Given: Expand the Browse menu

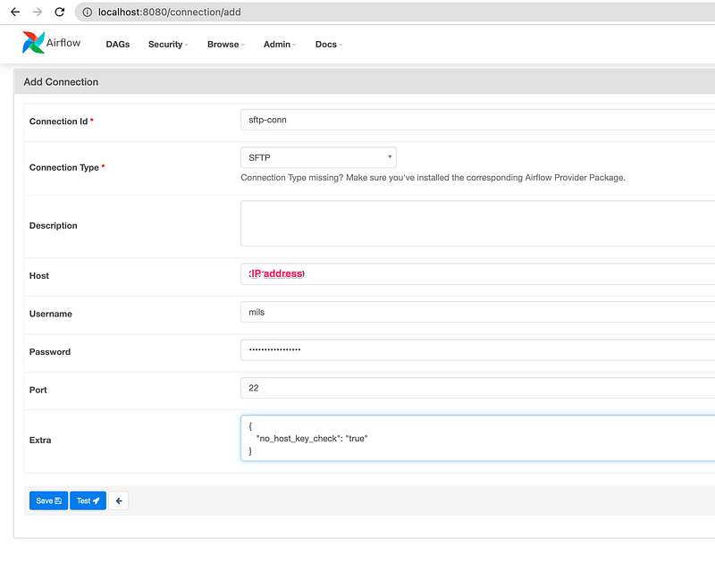Looking at the screenshot, I should pyautogui.click(x=225, y=44).
